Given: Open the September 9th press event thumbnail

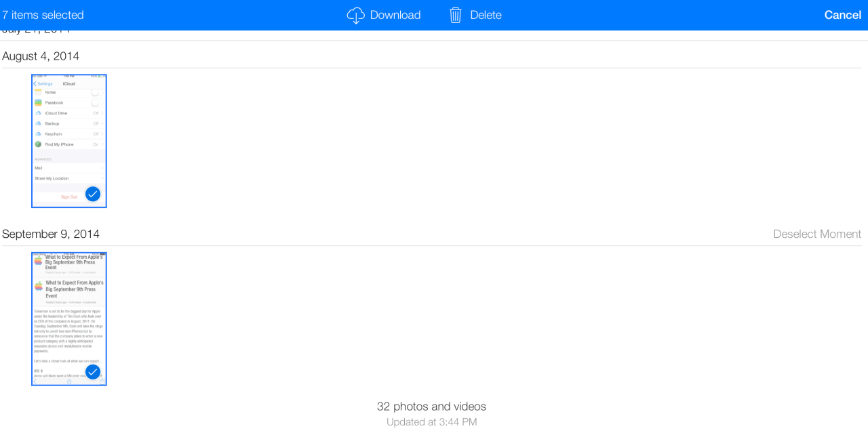Looking at the screenshot, I should pyautogui.click(x=69, y=319).
